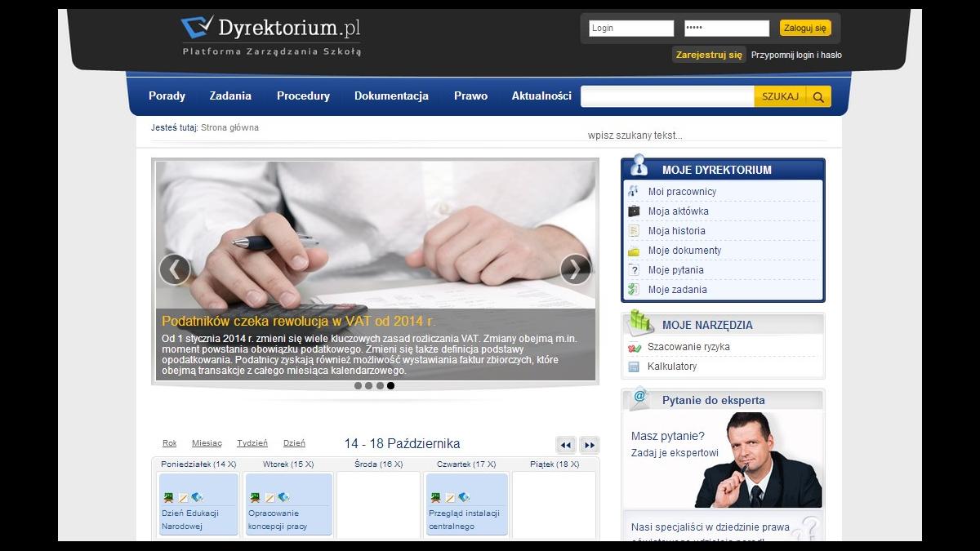Switch calendar to Dzień view
This screenshot has width=980, height=551.
pyautogui.click(x=294, y=443)
